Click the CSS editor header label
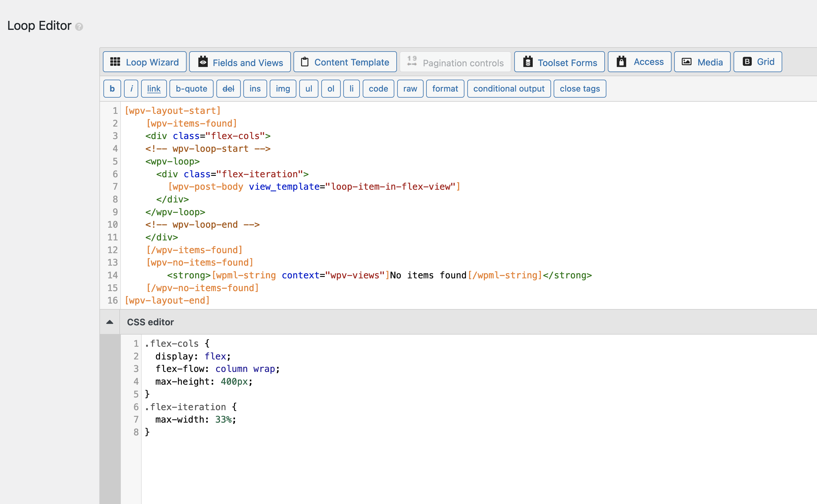This screenshot has width=817, height=504. click(150, 322)
